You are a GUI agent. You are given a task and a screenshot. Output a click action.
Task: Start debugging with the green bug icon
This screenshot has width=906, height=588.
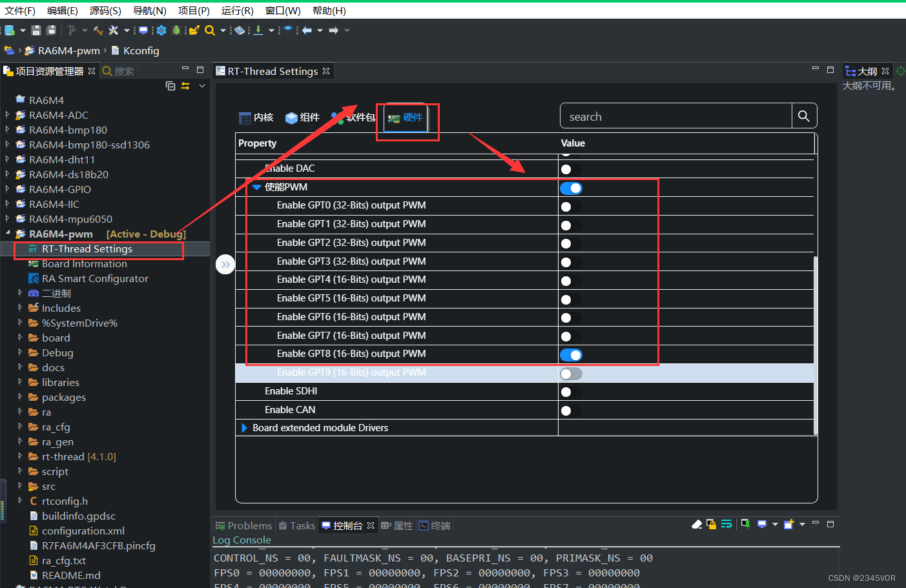176,30
